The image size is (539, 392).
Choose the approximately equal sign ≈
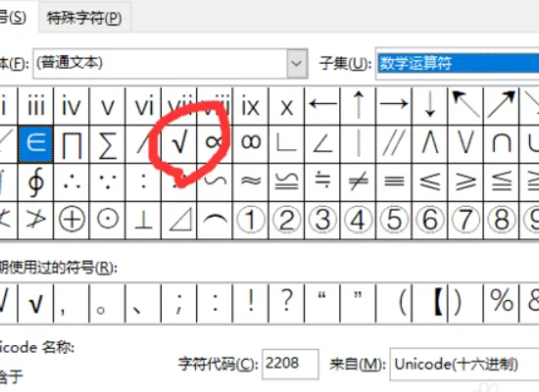251,182
